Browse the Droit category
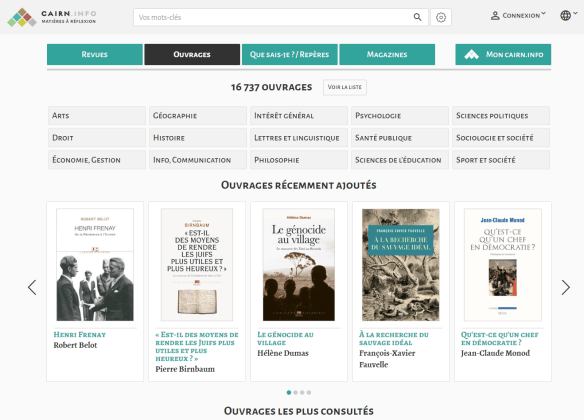Viewport: 584px width, 420px height. point(97,138)
